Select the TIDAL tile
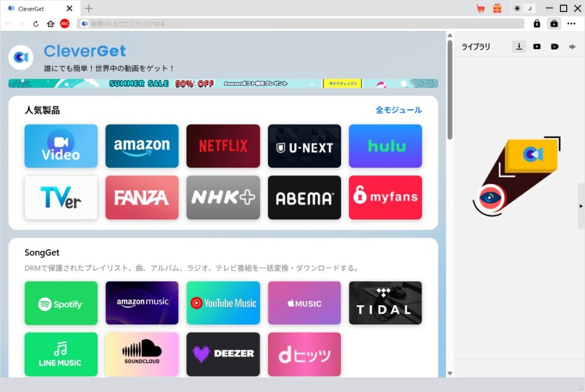The width and height of the screenshot is (585, 392). click(386, 303)
